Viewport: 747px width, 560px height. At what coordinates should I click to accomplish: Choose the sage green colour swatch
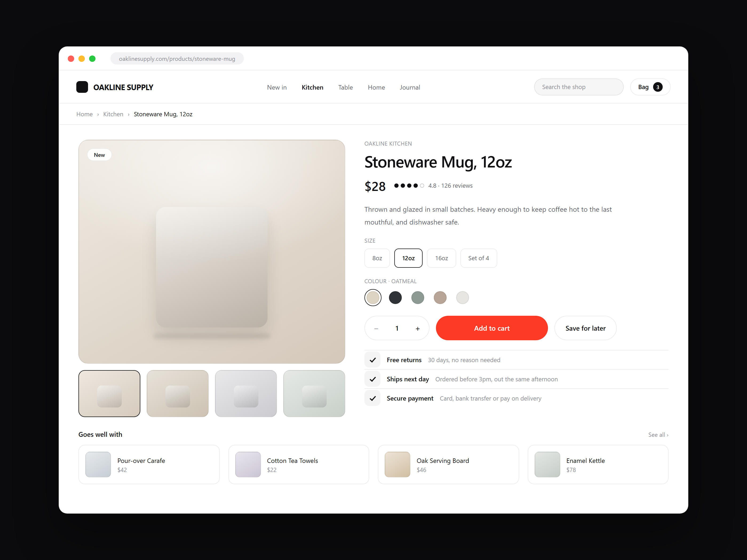click(418, 297)
